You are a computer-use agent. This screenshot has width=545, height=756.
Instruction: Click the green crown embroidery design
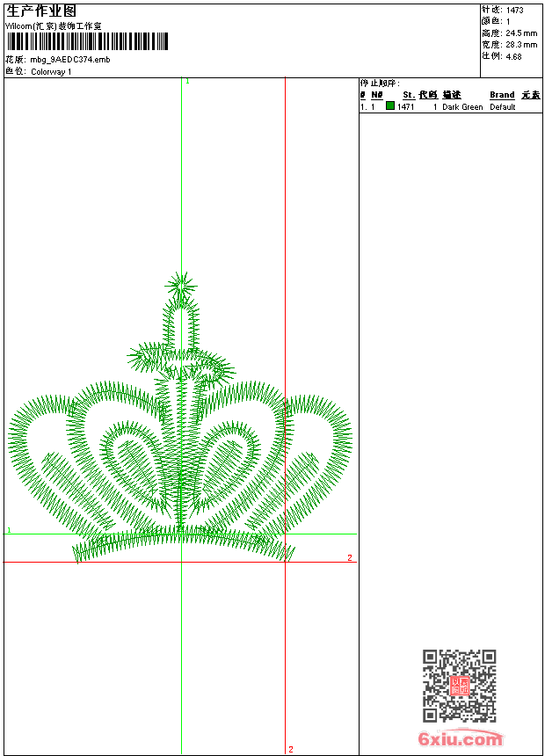(180, 418)
